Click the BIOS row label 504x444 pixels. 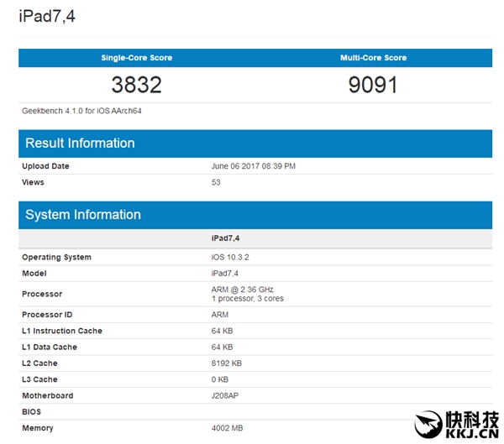tap(32, 412)
